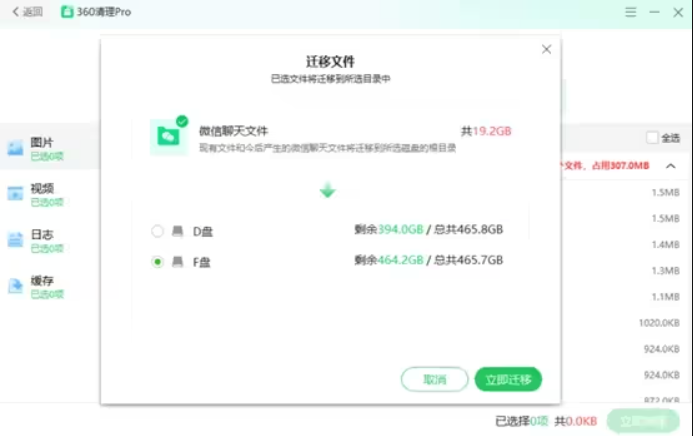This screenshot has width=693, height=436.
Task: Click the 360清理Pro logo icon
Action: (67, 12)
